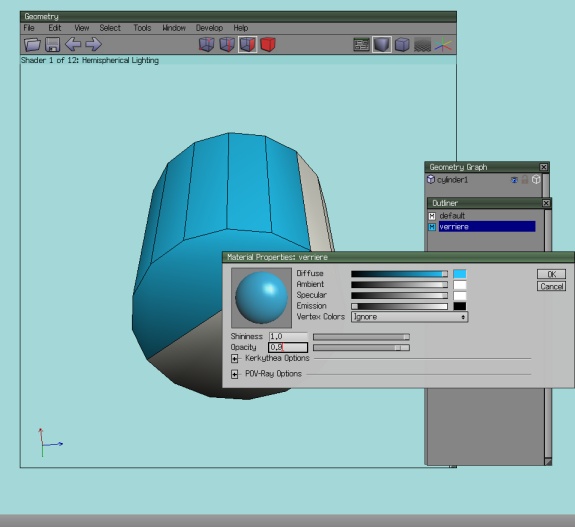Select the edge selection mode cube

coord(227,44)
